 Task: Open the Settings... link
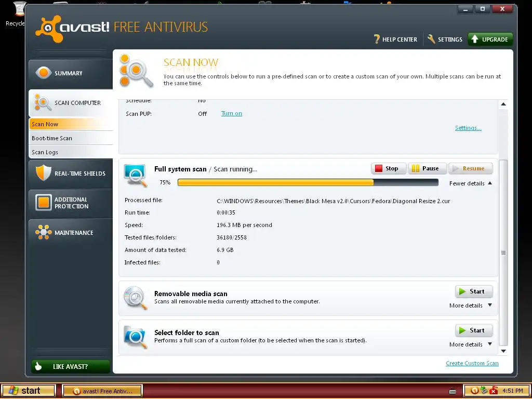(468, 128)
